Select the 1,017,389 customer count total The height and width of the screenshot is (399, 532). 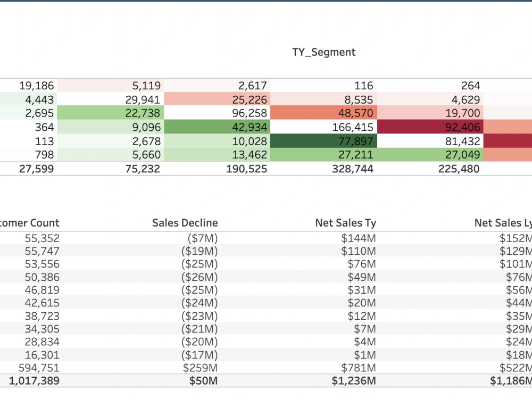34,381
